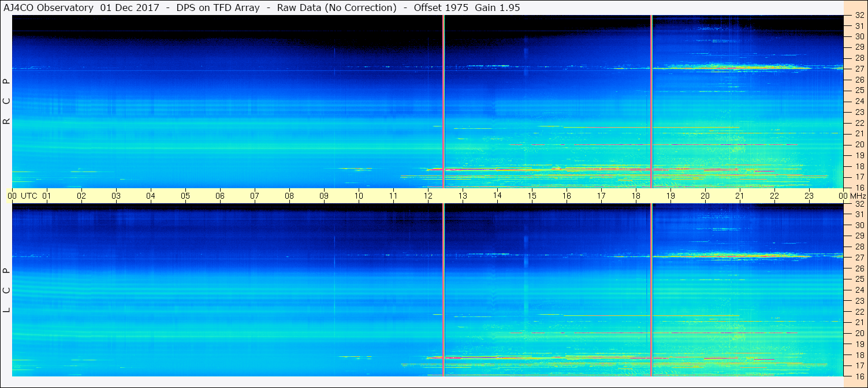Click the 17 MHz label on LCP frequency axis
The height and width of the screenshot is (388, 868).
pos(859,365)
